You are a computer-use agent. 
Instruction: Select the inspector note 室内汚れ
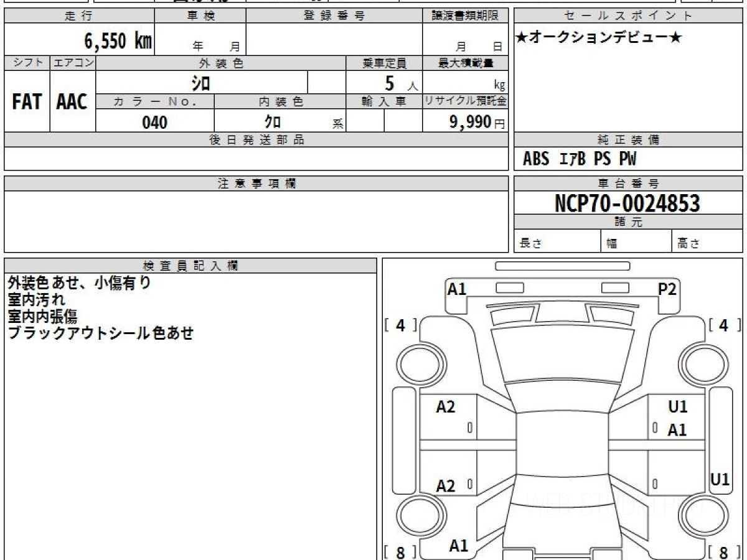point(37,300)
